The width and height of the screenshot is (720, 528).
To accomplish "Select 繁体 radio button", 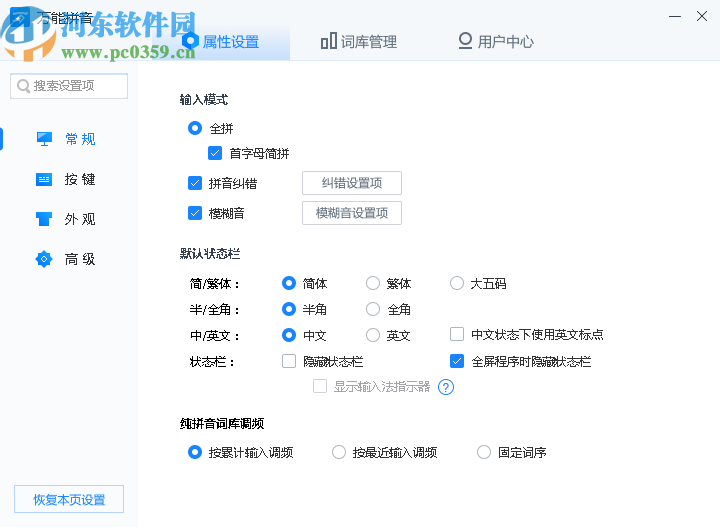I will [373, 283].
